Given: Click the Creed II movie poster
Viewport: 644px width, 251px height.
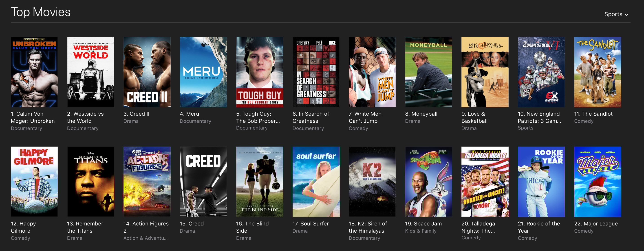Looking at the screenshot, I should pos(147,72).
